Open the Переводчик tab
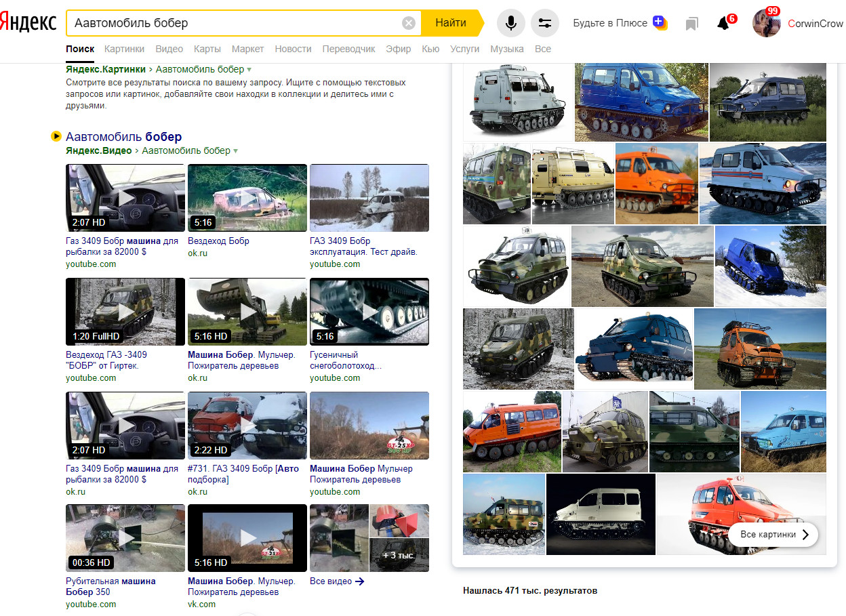Image resolution: width=846 pixels, height=616 pixels. 349,49
